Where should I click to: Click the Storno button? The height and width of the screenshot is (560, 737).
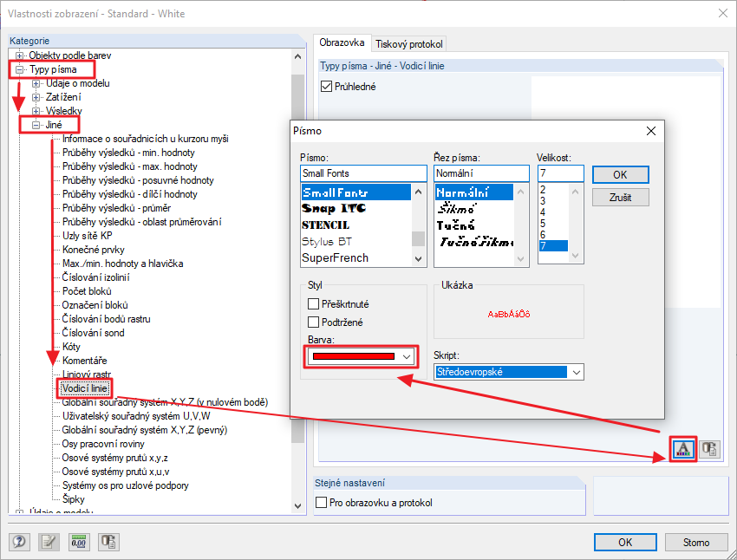[x=696, y=542]
